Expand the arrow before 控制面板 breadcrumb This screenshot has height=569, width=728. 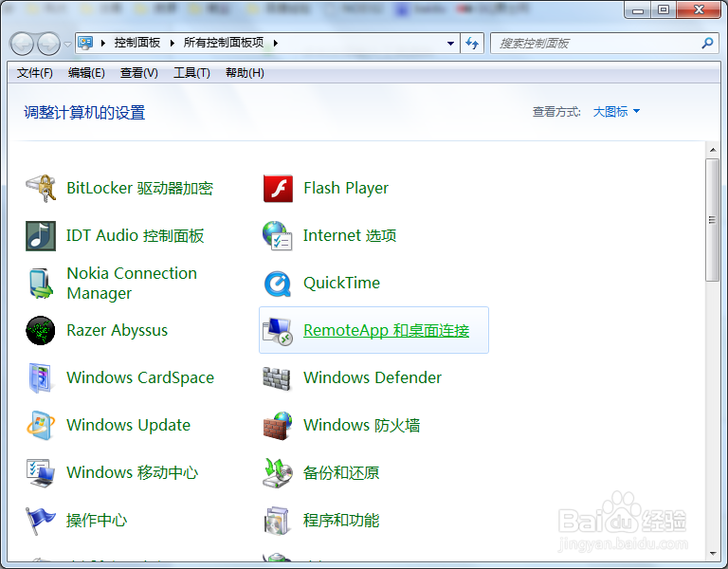click(x=103, y=44)
